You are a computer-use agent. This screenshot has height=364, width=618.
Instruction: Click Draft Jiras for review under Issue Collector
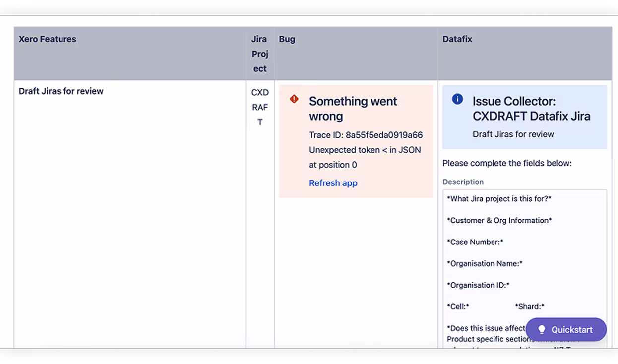513,134
